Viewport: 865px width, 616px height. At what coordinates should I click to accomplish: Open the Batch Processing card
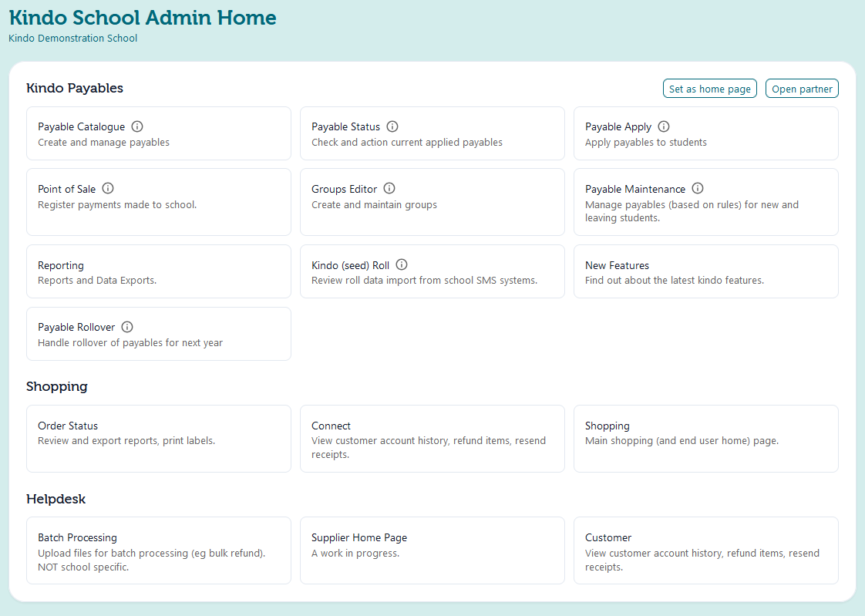click(159, 550)
